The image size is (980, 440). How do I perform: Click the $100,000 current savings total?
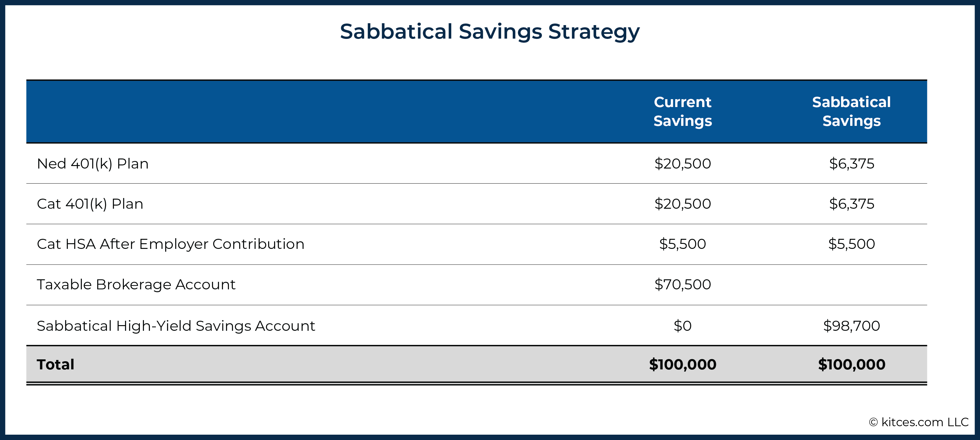682,365
